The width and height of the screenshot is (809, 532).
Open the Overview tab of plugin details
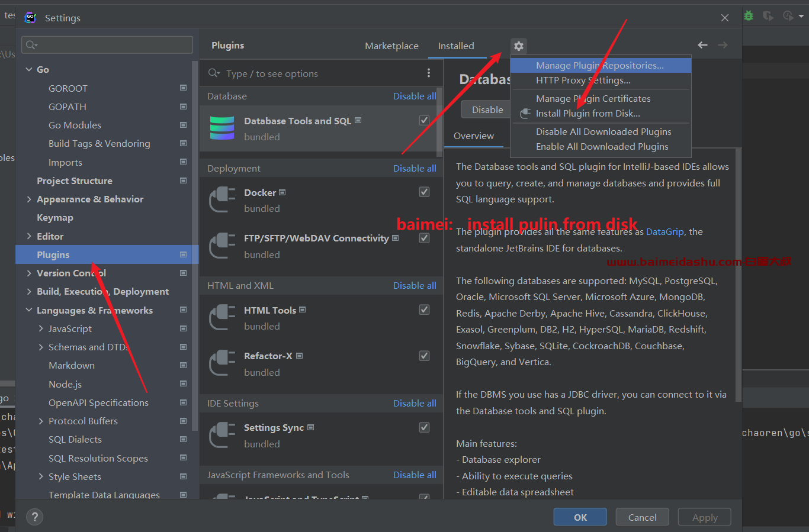click(474, 136)
